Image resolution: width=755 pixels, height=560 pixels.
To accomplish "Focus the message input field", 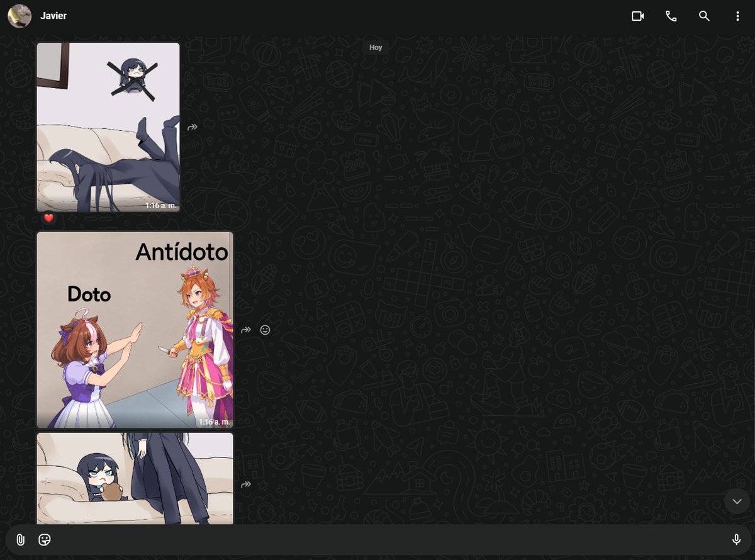I will [x=390, y=539].
